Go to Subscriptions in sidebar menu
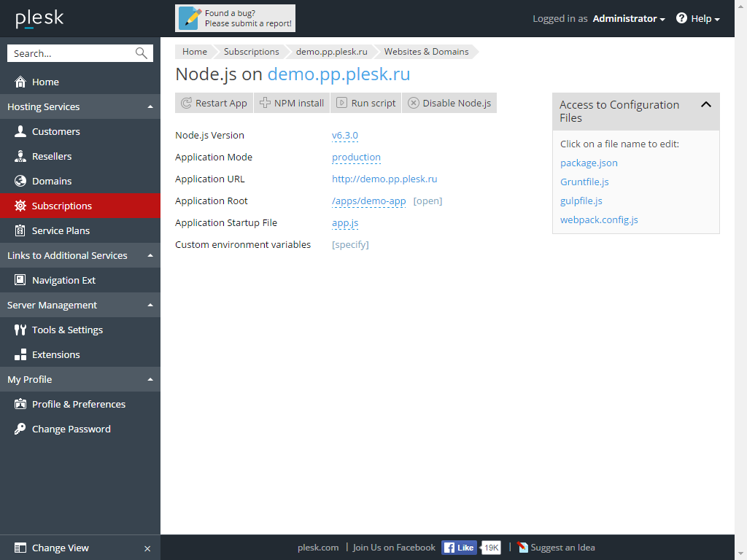The image size is (747, 560). (62, 206)
